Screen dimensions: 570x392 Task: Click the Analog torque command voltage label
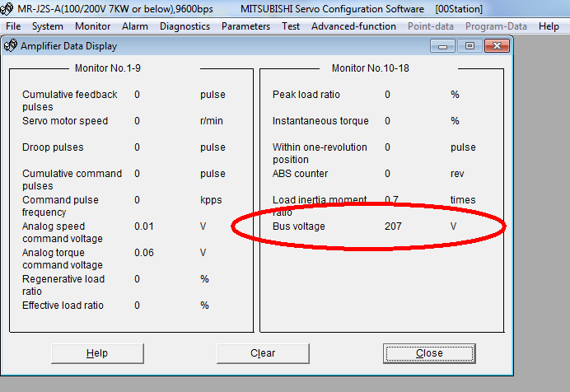[63, 259]
